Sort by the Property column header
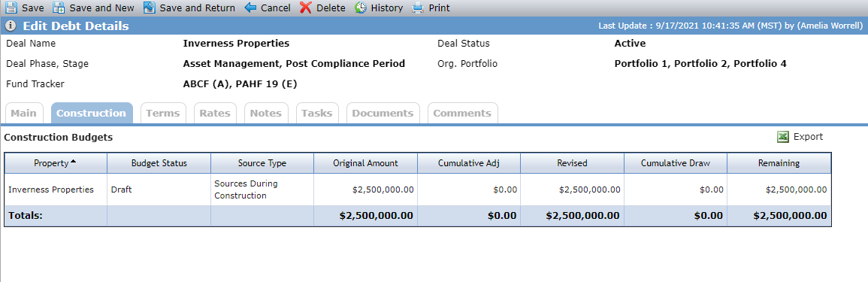The height and width of the screenshot is (282, 868). 56,163
